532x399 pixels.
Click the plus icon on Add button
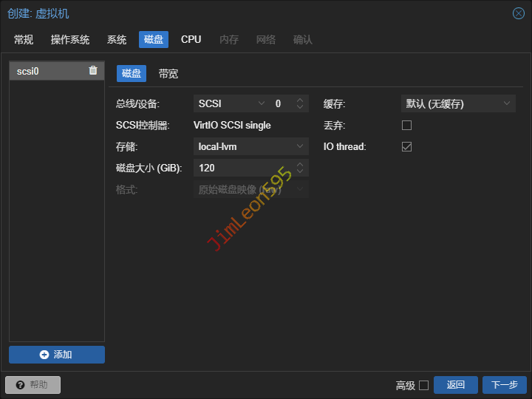44,355
